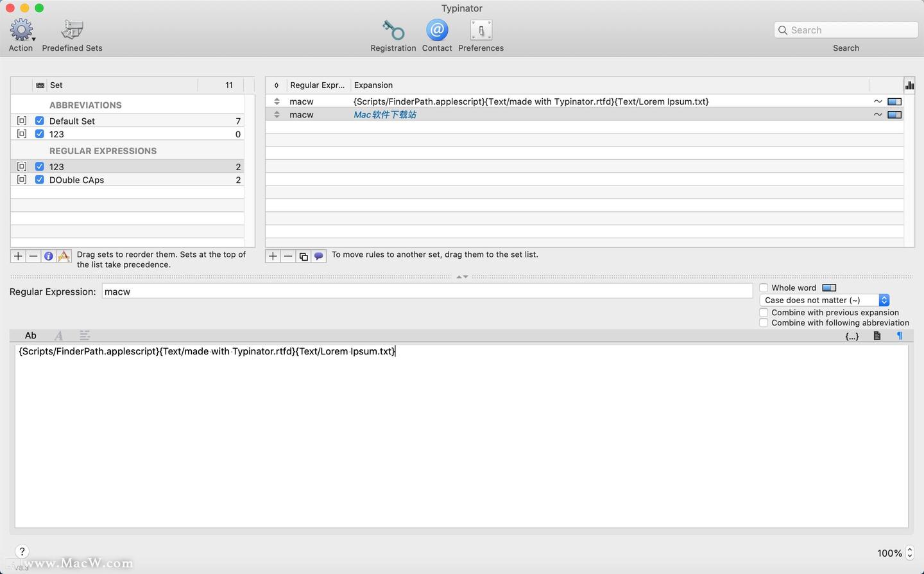Duplicate the selected macw rule
This screenshot has width=924, height=574.
point(304,256)
